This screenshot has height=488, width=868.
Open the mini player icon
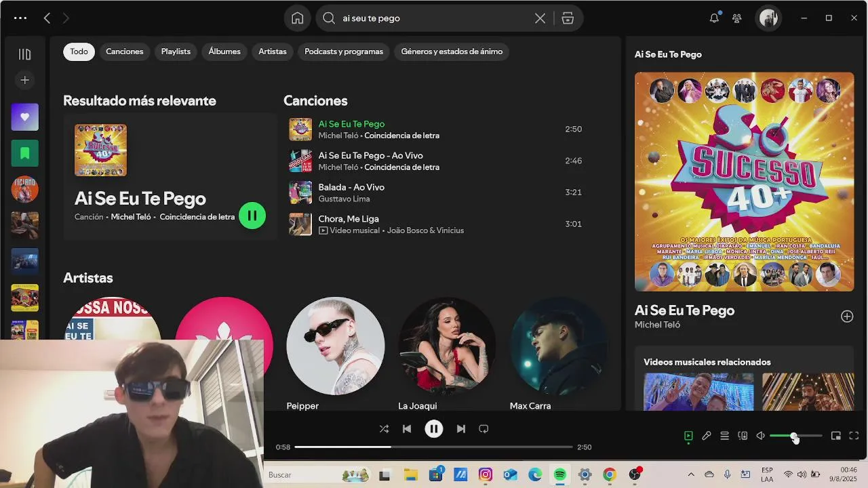pos(836,436)
